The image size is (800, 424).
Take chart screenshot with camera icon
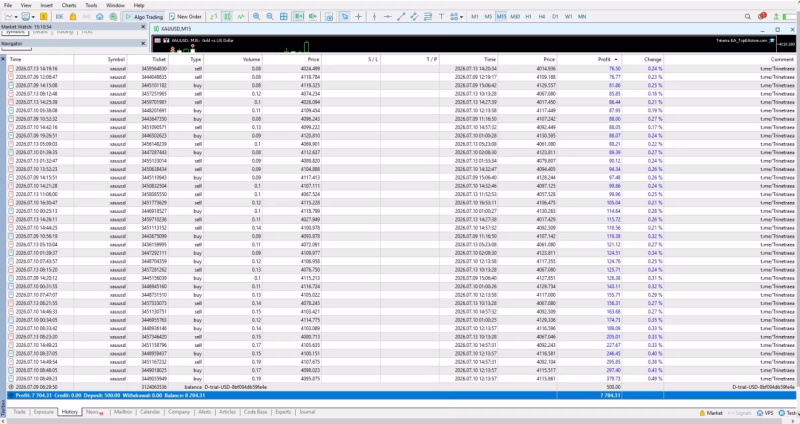(329, 17)
